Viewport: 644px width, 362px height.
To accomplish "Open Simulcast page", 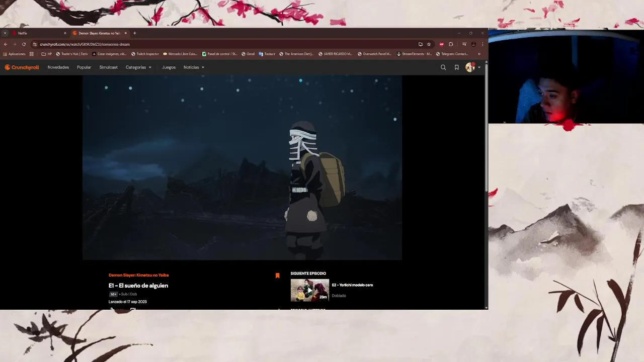I will (x=108, y=67).
